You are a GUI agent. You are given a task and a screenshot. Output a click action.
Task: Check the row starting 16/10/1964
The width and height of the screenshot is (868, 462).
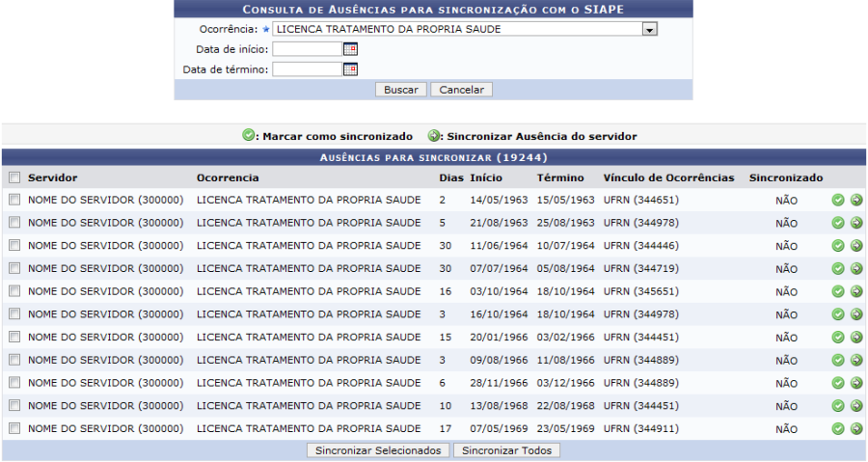tap(14, 314)
